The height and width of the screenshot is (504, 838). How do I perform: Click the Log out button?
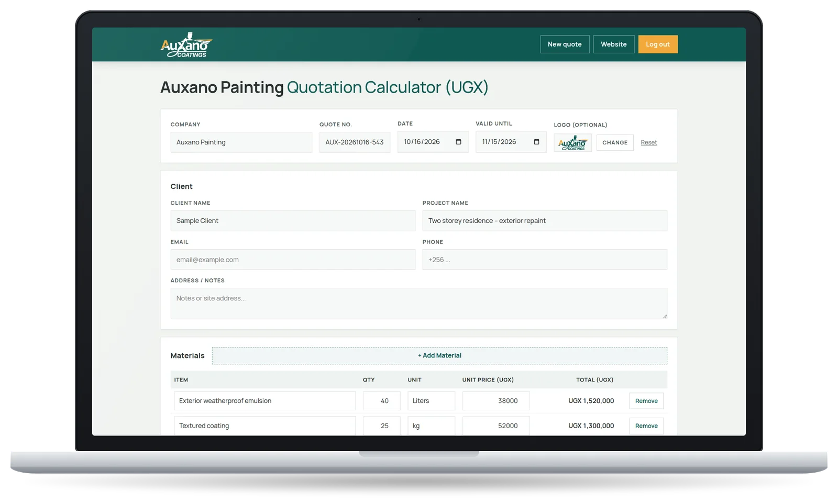(658, 44)
